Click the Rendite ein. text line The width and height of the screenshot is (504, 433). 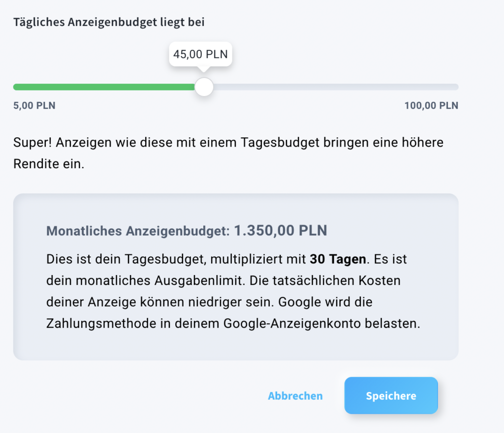click(49, 164)
